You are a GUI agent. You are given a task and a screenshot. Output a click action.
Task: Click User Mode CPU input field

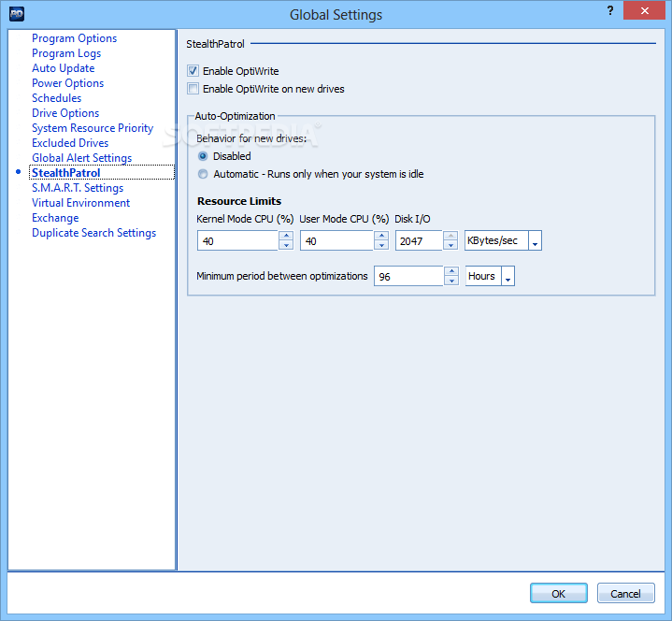pos(336,240)
